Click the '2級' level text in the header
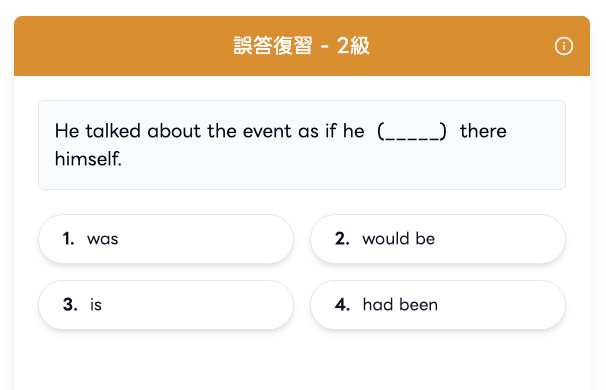 tap(353, 46)
